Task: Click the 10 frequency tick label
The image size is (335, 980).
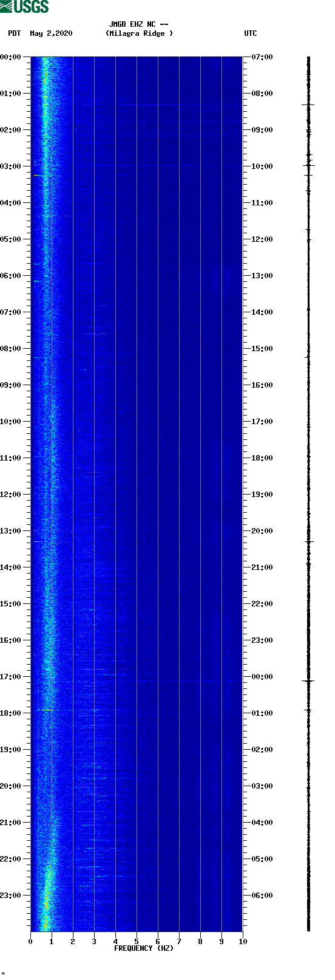Action: 243,942
